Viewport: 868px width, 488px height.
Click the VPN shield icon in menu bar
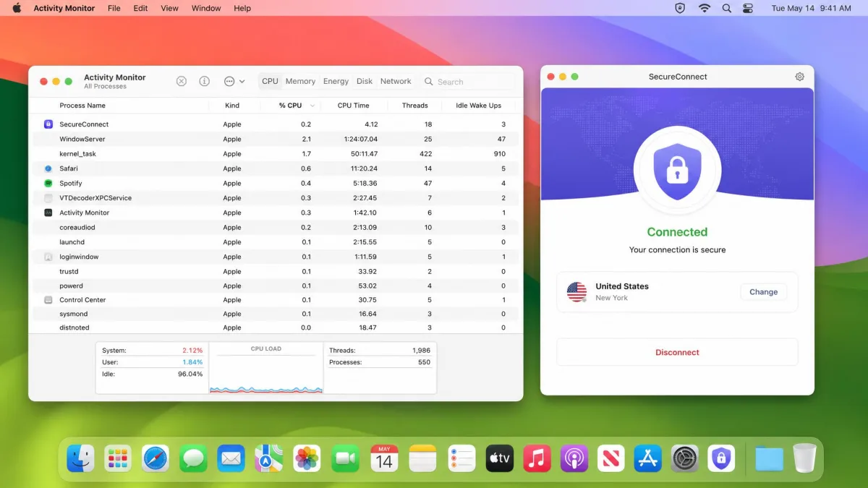click(680, 8)
